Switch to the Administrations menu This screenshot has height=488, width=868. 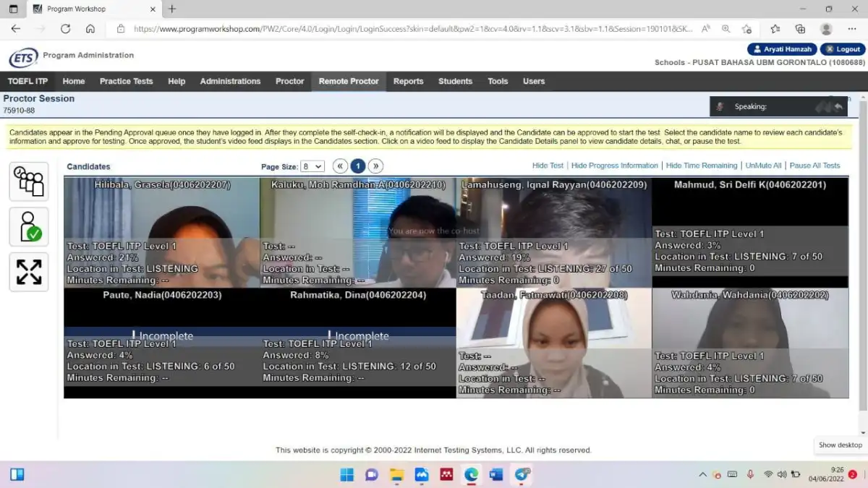230,81
